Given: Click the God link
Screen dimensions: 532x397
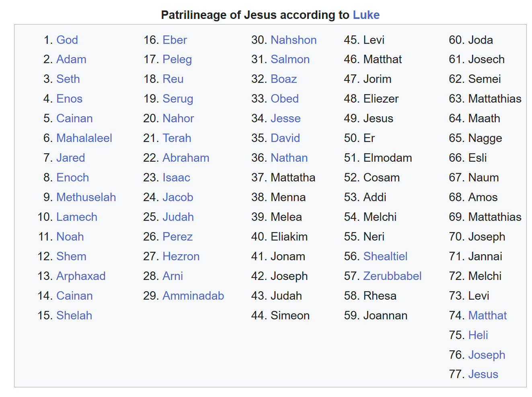Looking at the screenshot, I should pos(67,40).
